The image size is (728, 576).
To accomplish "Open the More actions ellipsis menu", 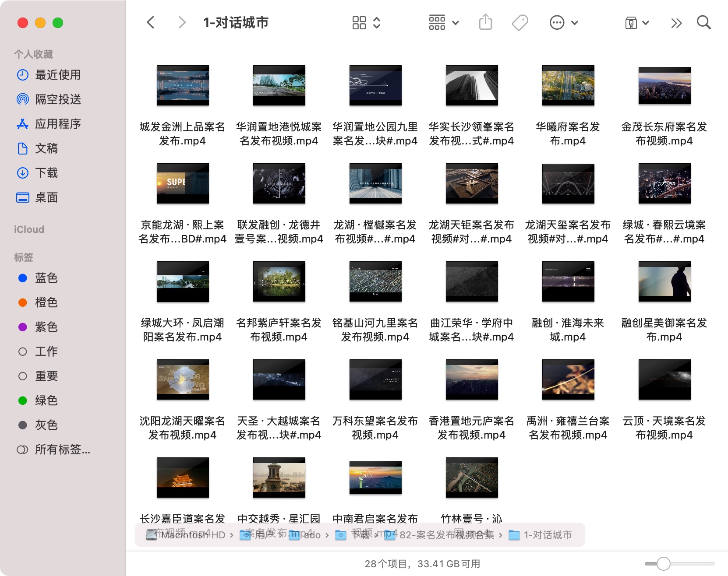I will click(x=557, y=22).
